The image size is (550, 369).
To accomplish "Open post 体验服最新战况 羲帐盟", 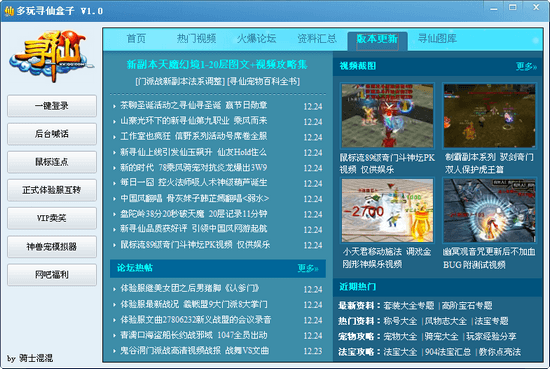I will tap(194, 304).
